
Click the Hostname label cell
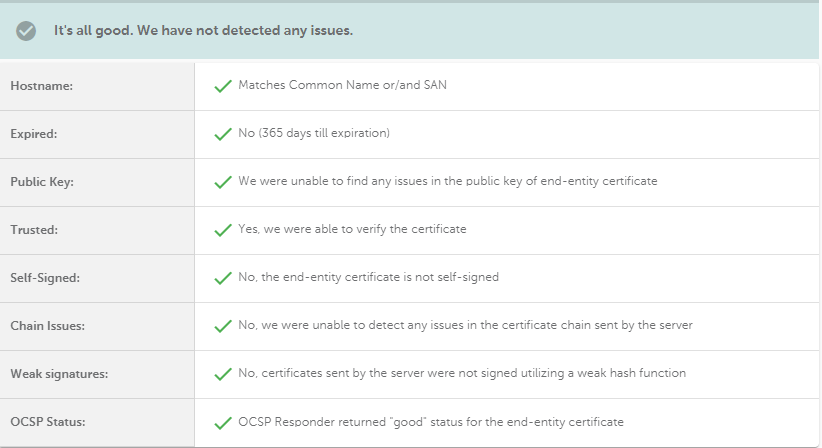(x=97, y=86)
